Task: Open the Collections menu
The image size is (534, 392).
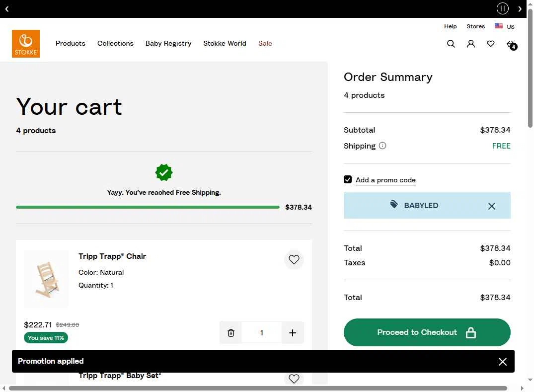Action: tap(115, 43)
